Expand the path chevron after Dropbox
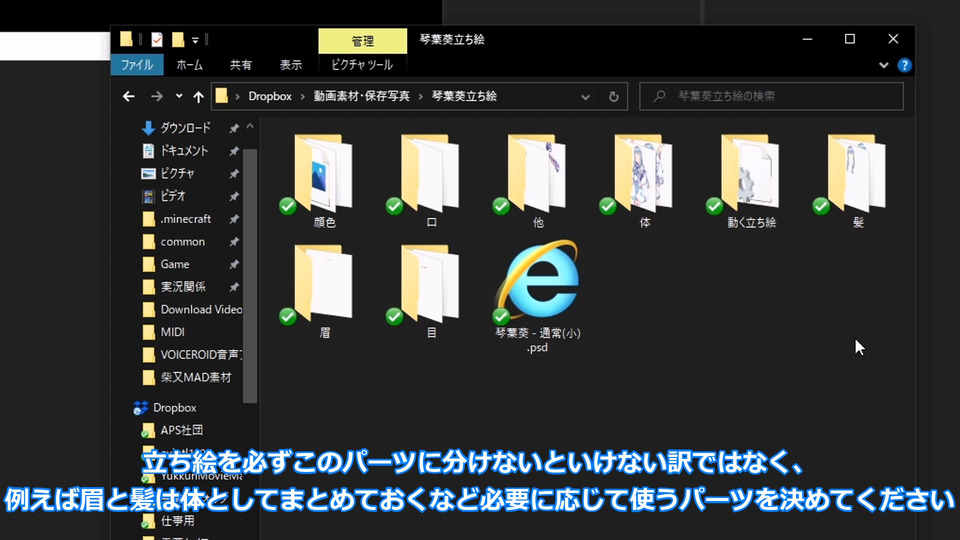 click(x=302, y=97)
